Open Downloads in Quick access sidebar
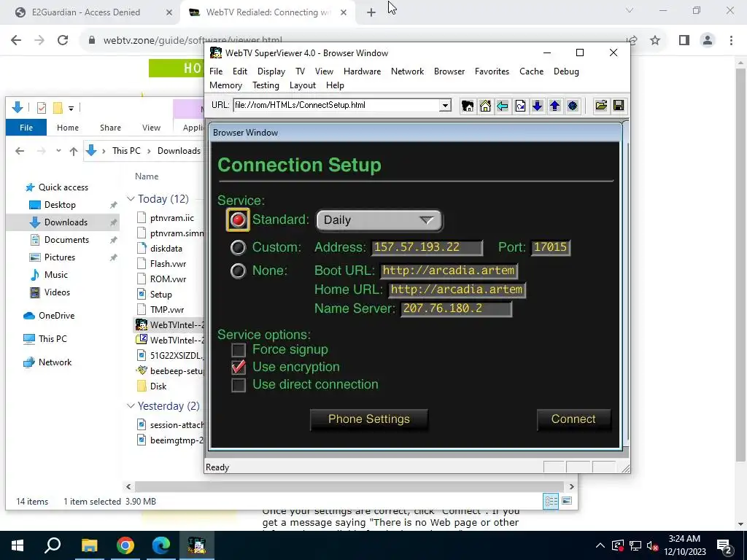Image resolution: width=747 pixels, height=560 pixels. point(66,222)
